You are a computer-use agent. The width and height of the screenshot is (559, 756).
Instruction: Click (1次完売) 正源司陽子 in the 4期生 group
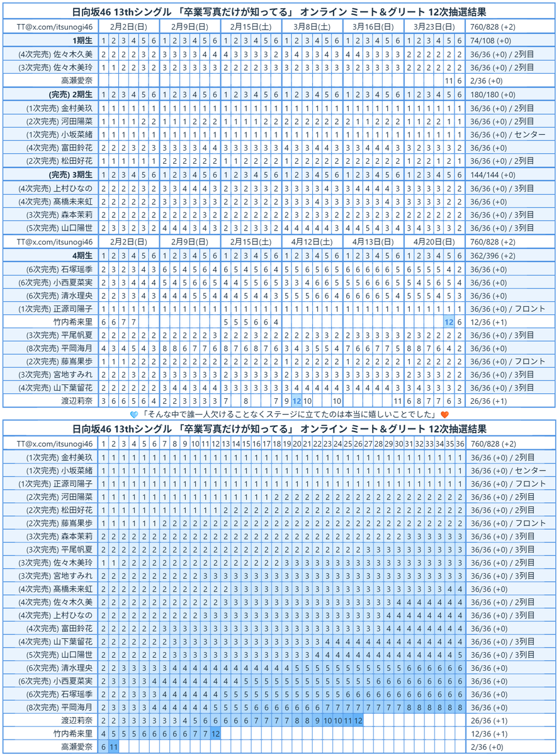(x=55, y=308)
